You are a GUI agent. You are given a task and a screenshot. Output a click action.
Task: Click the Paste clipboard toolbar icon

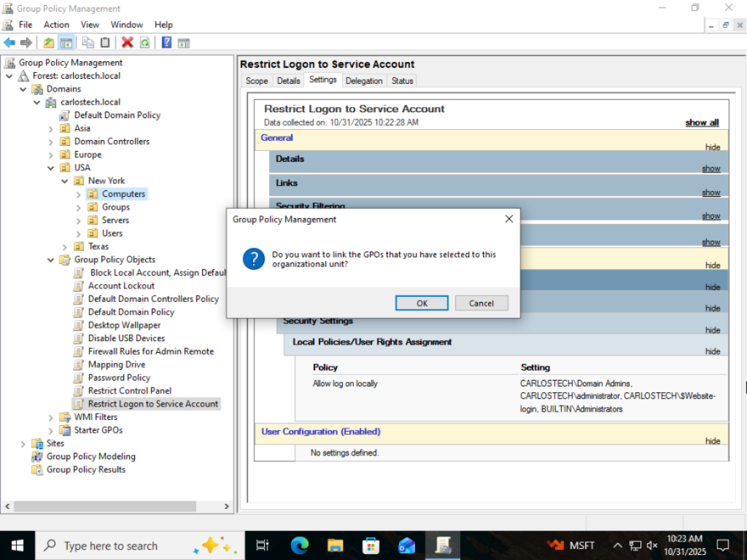105,43
